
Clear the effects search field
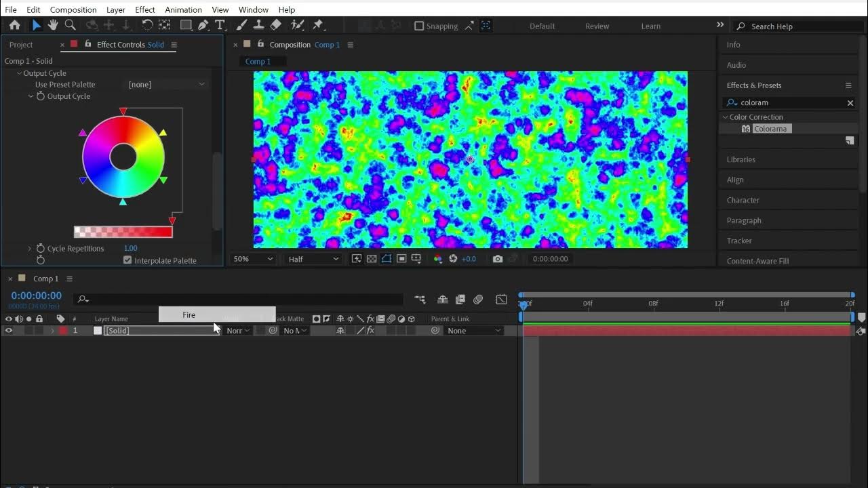pos(850,103)
